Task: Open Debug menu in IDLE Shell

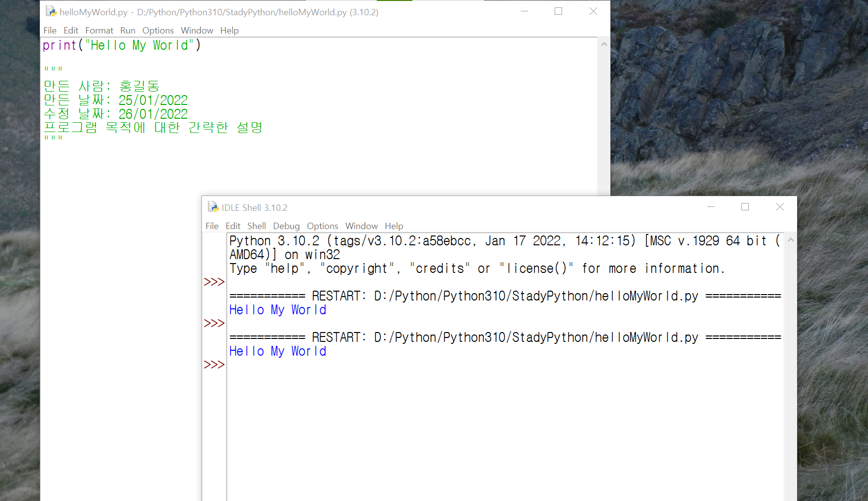Action: pyautogui.click(x=286, y=226)
